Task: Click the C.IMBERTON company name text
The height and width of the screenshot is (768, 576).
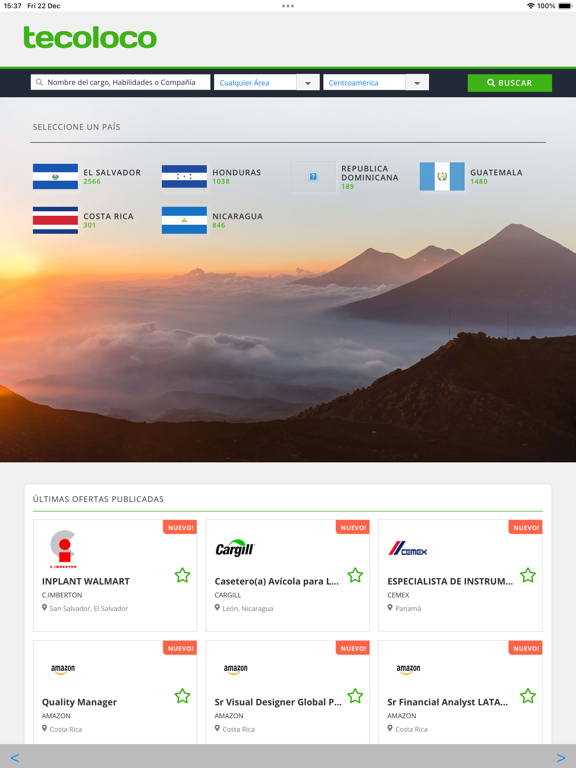Action: point(62,595)
